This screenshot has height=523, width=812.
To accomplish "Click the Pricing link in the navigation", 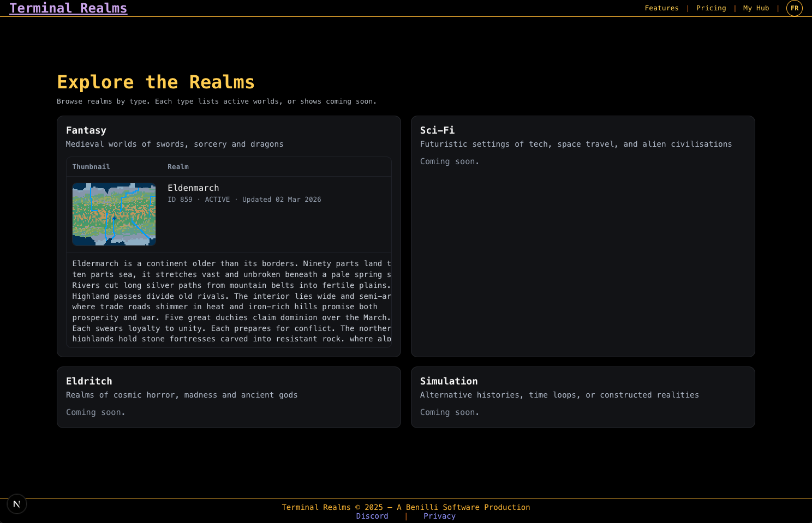I will click(710, 8).
